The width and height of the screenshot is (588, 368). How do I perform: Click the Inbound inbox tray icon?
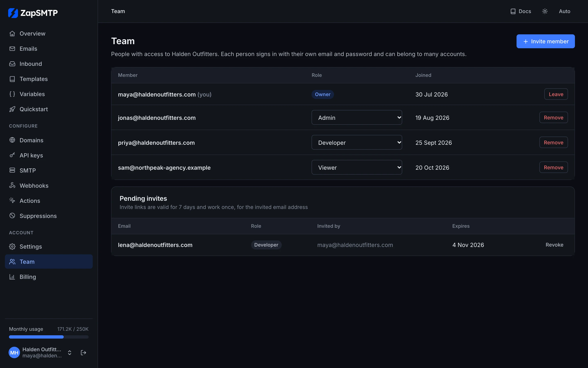point(12,64)
